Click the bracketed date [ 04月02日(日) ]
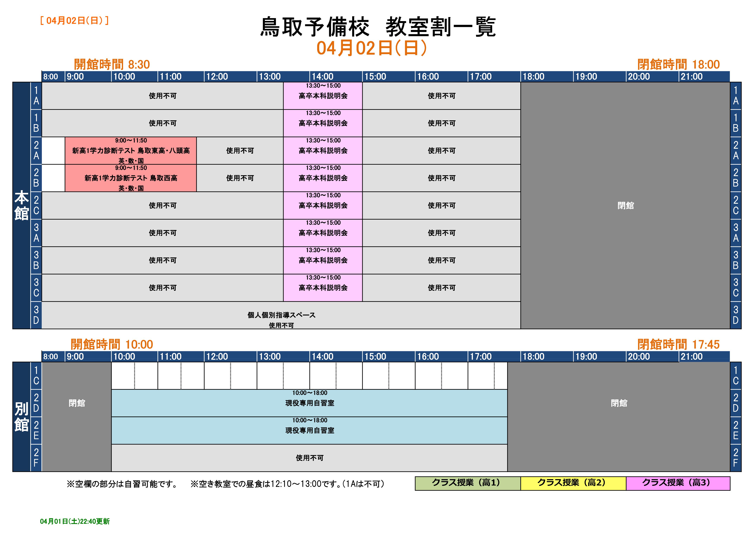The height and width of the screenshot is (534, 756). [74, 20]
